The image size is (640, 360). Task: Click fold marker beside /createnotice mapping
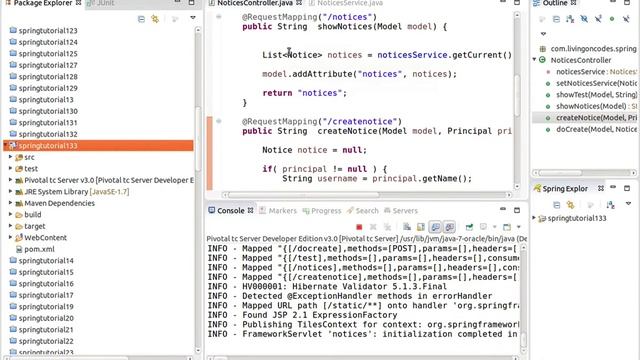point(219,121)
